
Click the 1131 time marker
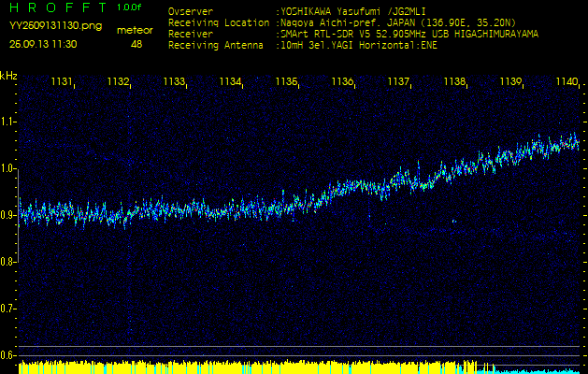tap(62, 82)
